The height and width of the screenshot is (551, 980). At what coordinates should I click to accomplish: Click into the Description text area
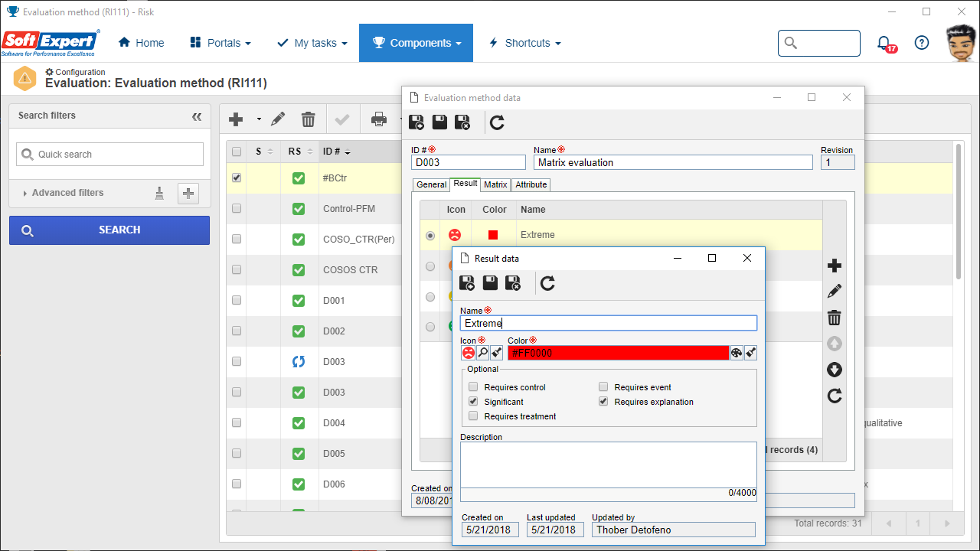point(609,465)
